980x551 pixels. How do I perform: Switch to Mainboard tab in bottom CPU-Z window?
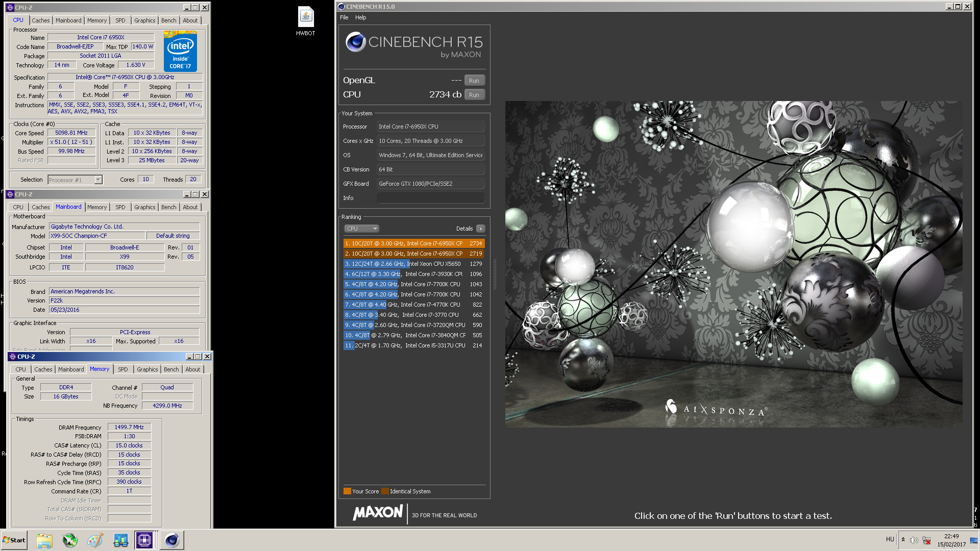[71, 369]
